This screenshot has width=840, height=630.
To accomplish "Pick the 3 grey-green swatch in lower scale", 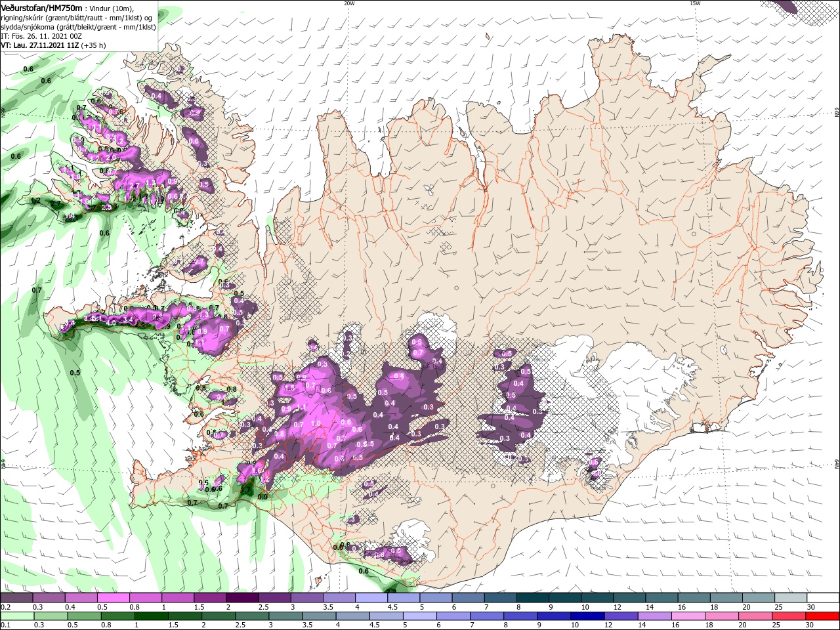I will tap(287, 616).
